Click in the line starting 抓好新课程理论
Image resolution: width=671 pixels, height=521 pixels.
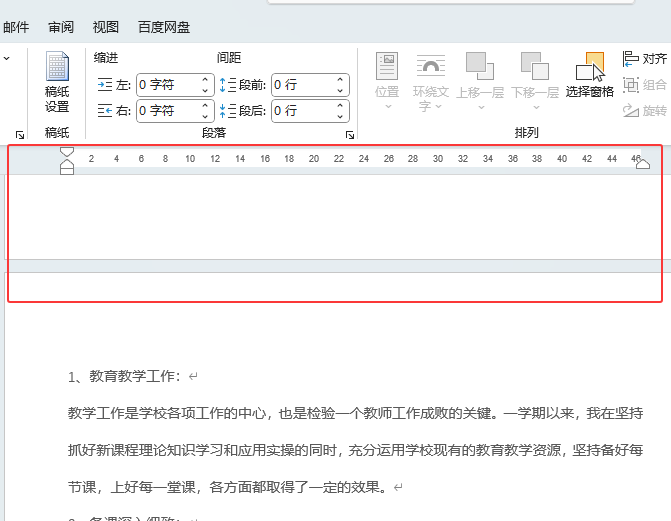coord(355,450)
